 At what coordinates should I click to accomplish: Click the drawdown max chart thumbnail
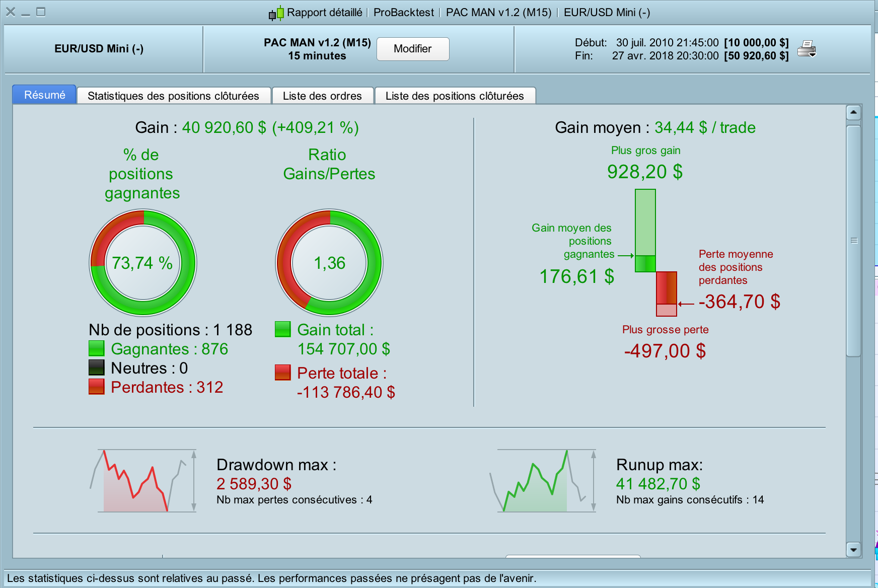(143, 481)
